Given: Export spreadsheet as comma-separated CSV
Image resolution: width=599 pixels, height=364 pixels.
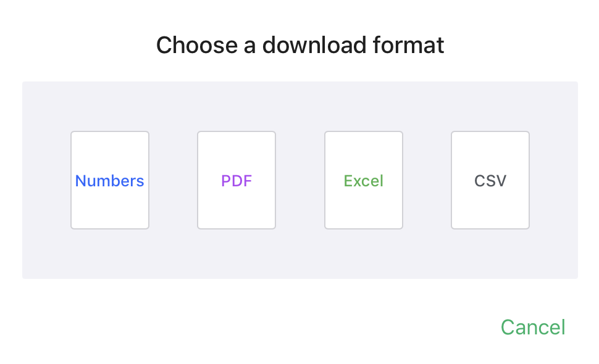Looking at the screenshot, I should [x=490, y=180].
